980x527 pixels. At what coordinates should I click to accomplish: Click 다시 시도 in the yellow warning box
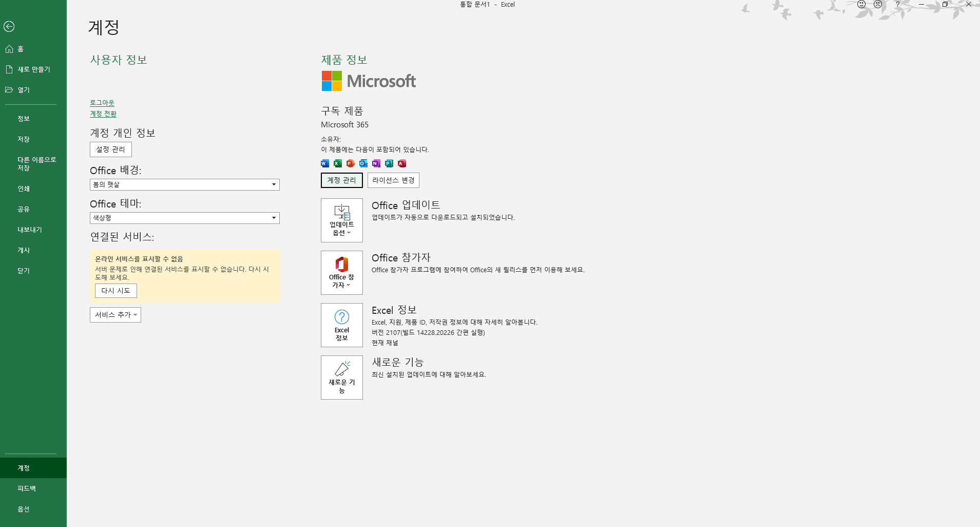116,291
